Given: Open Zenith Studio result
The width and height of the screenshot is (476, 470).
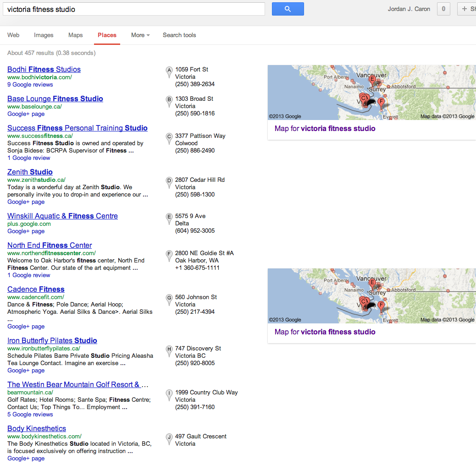Looking at the screenshot, I should [x=30, y=172].
